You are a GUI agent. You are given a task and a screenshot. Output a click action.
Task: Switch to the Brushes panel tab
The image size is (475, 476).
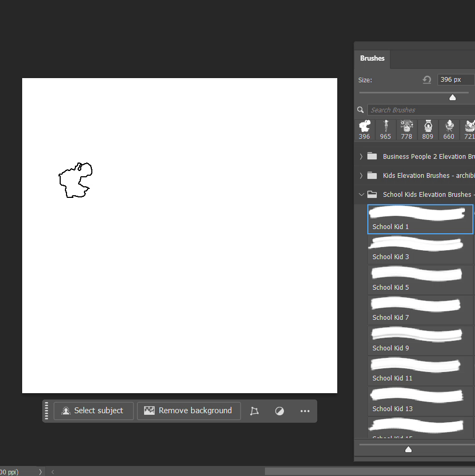pos(372,59)
